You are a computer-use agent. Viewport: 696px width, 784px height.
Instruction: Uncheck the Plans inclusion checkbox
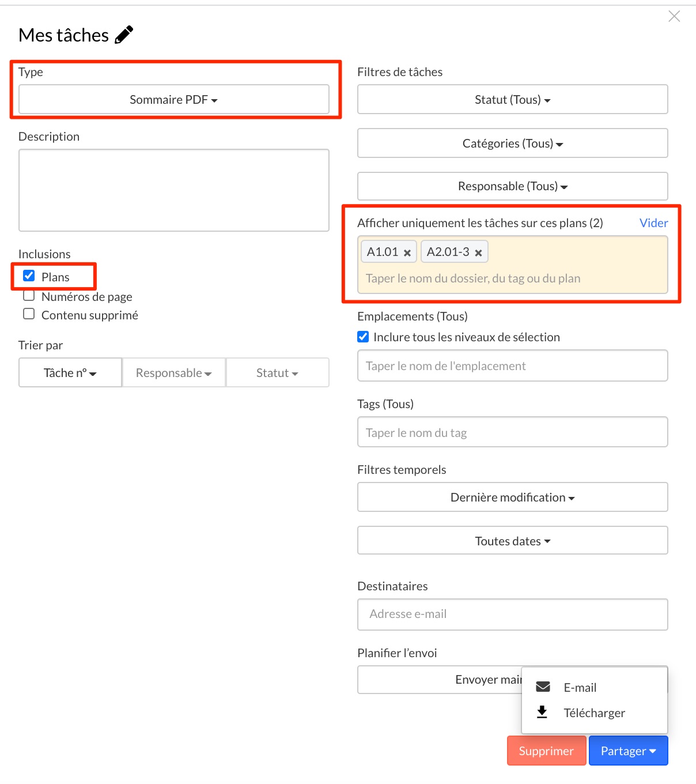click(x=29, y=276)
